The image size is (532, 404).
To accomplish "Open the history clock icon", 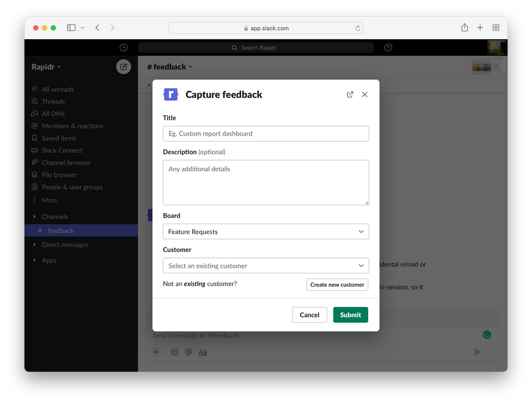I will pyautogui.click(x=123, y=48).
